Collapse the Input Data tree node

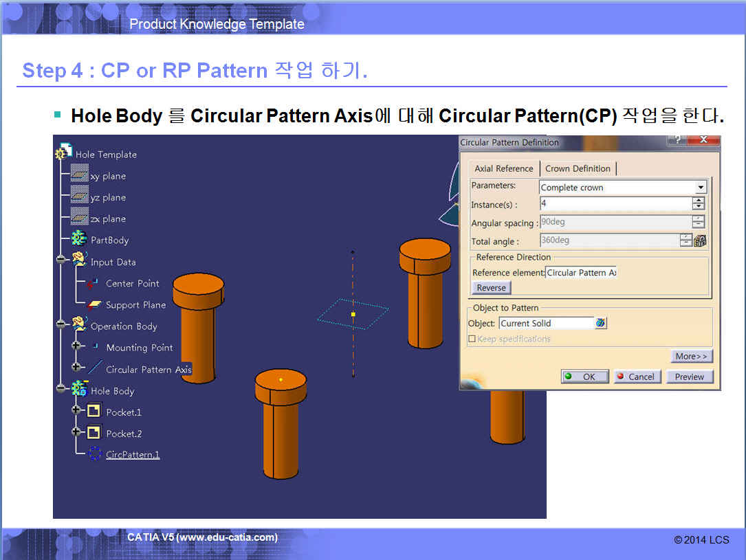click(61, 260)
